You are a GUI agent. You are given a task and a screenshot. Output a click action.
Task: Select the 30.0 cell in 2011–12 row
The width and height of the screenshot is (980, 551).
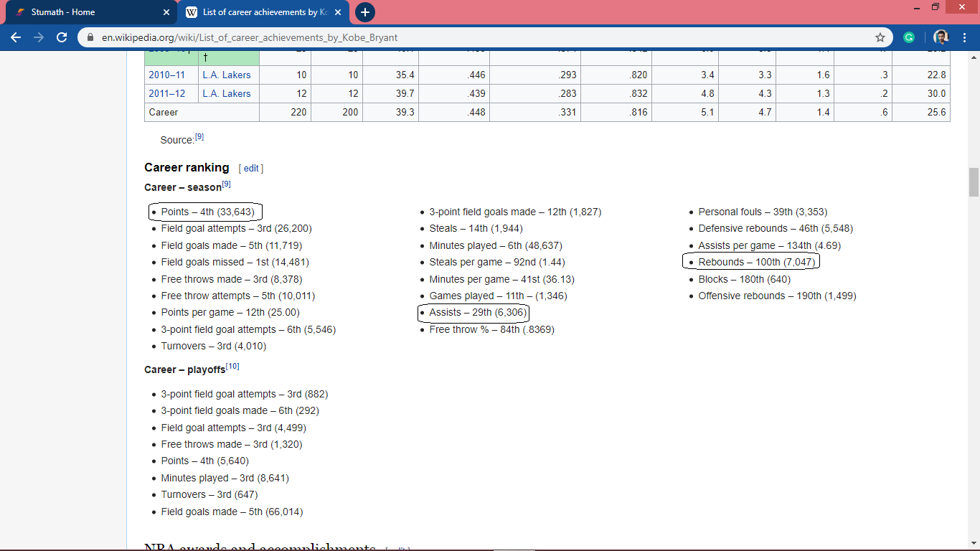pos(921,93)
